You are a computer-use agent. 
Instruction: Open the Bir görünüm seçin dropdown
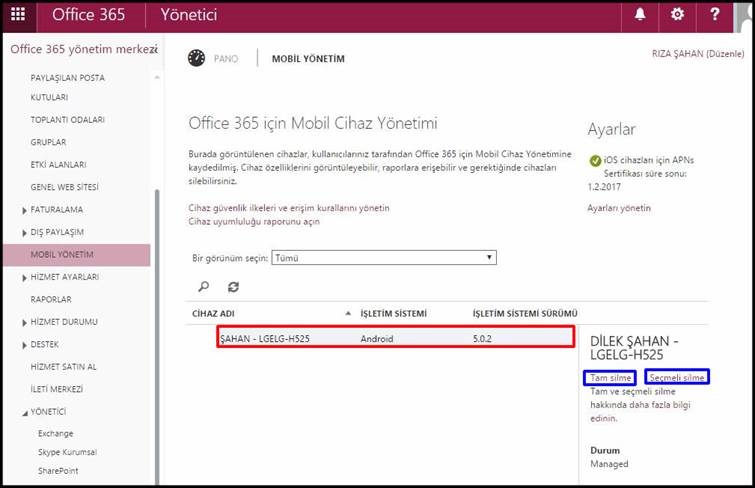coord(384,258)
